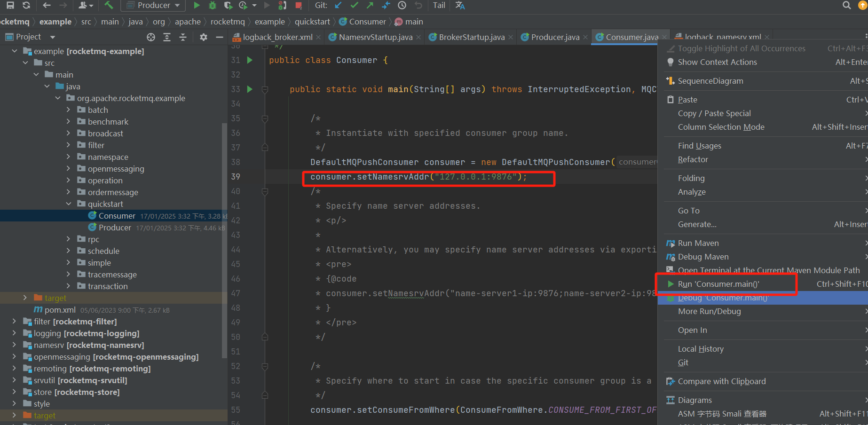Click the Translate icon
The width and height of the screenshot is (868, 425).
[x=460, y=5]
